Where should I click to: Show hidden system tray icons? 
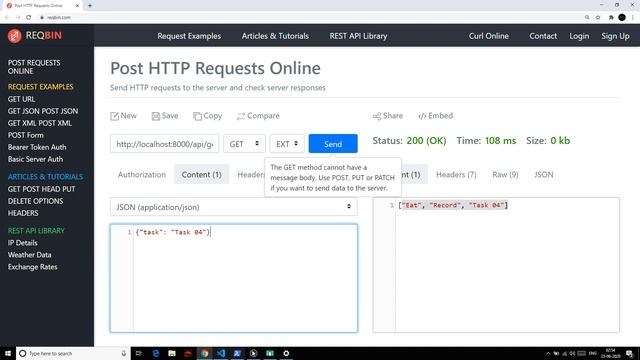(548, 353)
